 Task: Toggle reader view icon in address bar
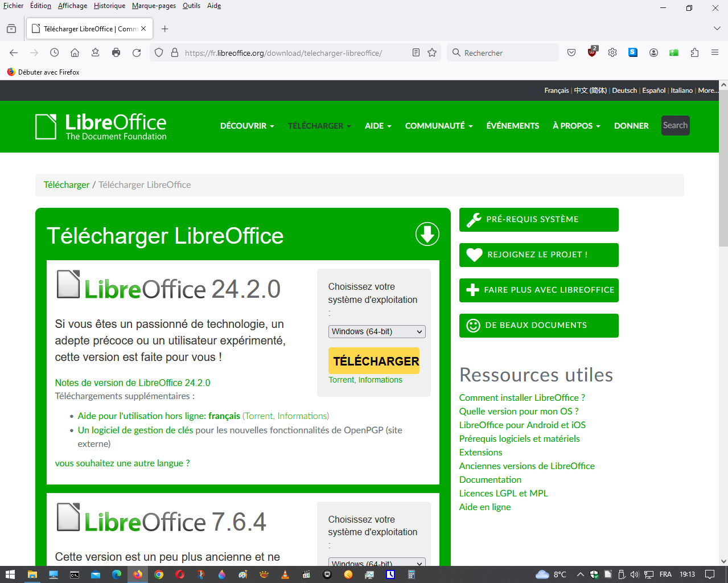pyautogui.click(x=416, y=52)
